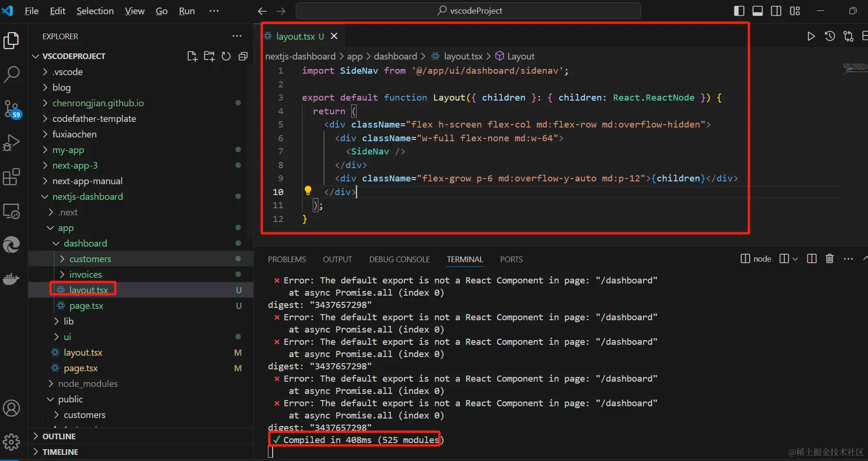
Task: Click New File icon in explorer header
Action: (192, 56)
